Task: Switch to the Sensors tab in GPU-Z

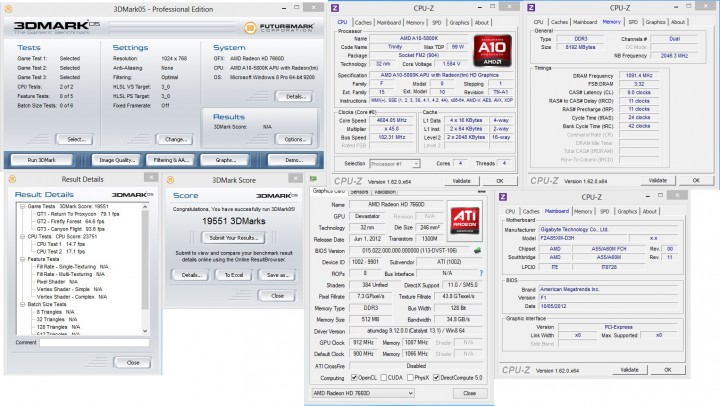Action: (359, 192)
